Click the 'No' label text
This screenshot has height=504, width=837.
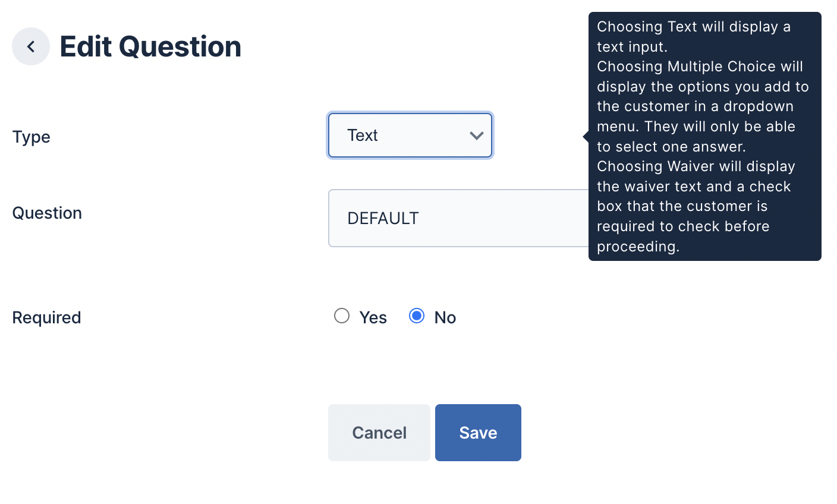(445, 317)
